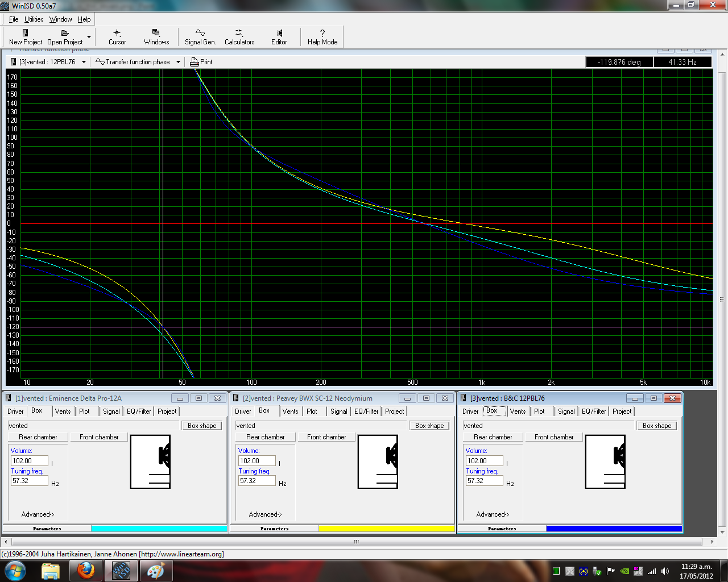Click the Tuning freq. field in Eminence panel

click(x=30, y=481)
